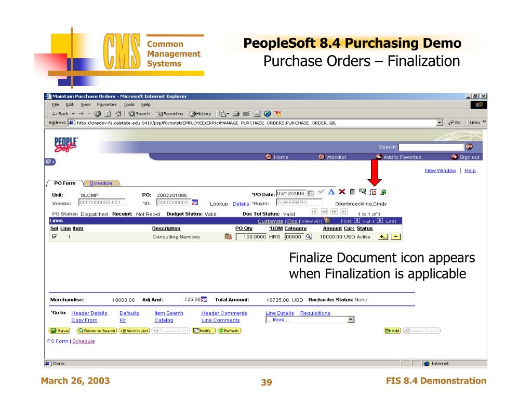Click the Save button
The height and width of the screenshot is (399, 532).
(x=60, y=330)
